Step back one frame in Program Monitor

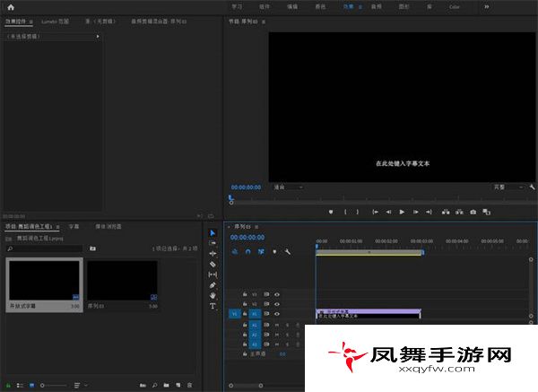point(388,212)
